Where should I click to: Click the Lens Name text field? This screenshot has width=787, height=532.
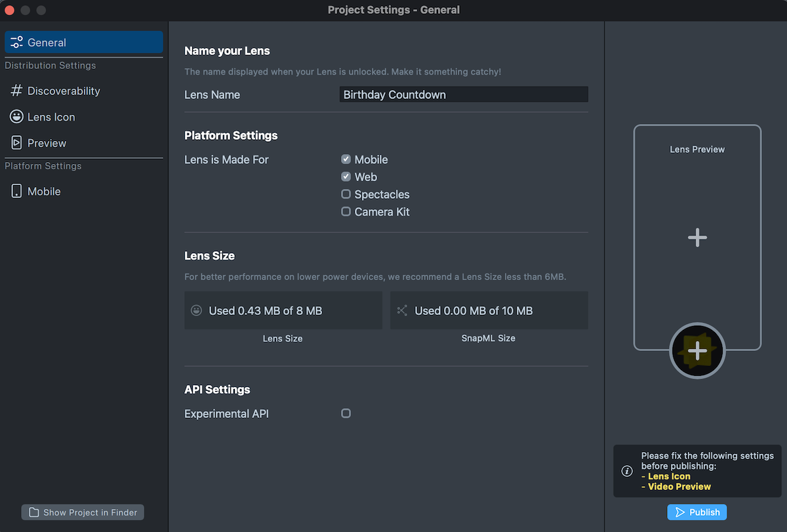pyautogui.click(x=463, y=94)
